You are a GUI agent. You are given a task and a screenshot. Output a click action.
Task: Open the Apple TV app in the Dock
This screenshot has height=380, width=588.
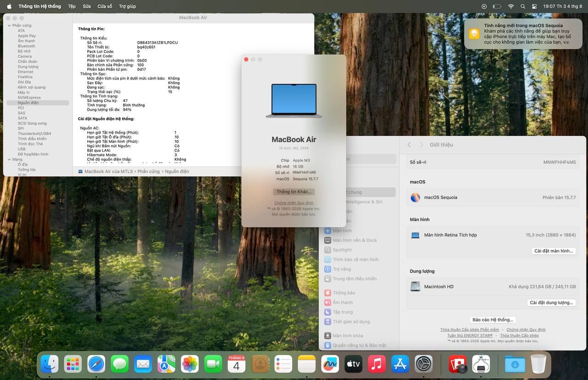coord(353,364)
